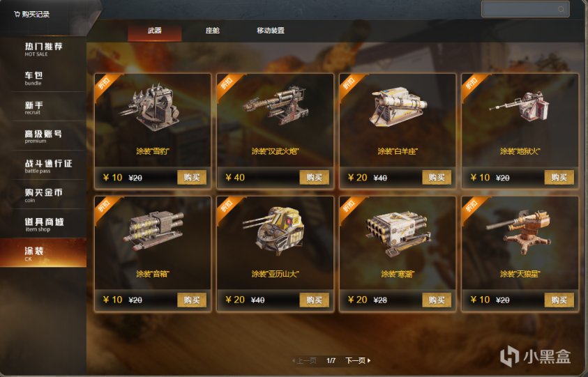
Task: Switch to the 移动装置 tab
Action: click(x=271, y=31)
